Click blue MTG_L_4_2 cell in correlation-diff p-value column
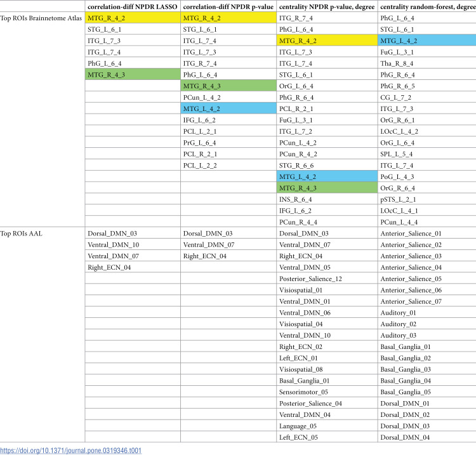Viewport: 476px width, 455px height. click(x=228, y=109)
